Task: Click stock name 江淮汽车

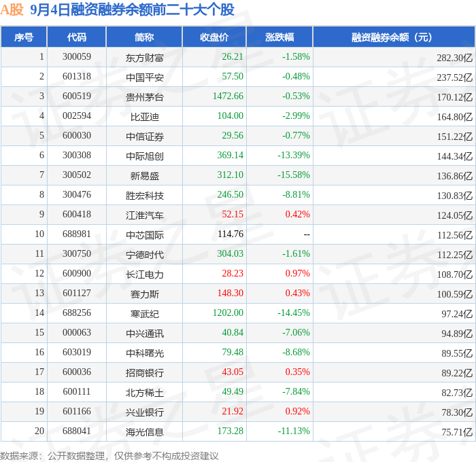Action: click(x=144, y=215)
